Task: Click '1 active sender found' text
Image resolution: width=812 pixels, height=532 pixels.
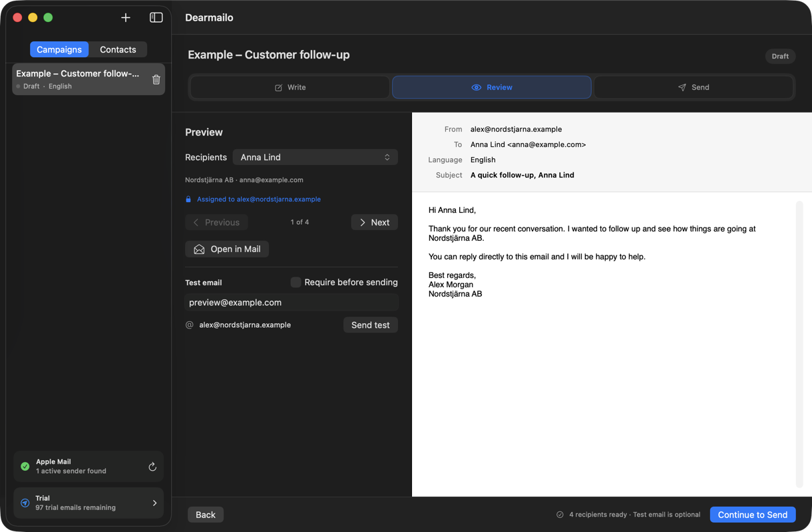Action: [x=71, y=471]
